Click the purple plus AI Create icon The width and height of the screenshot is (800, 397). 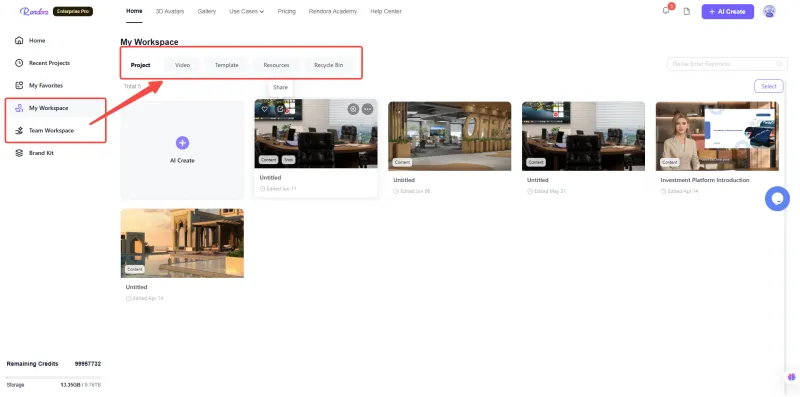coord(182,143)
